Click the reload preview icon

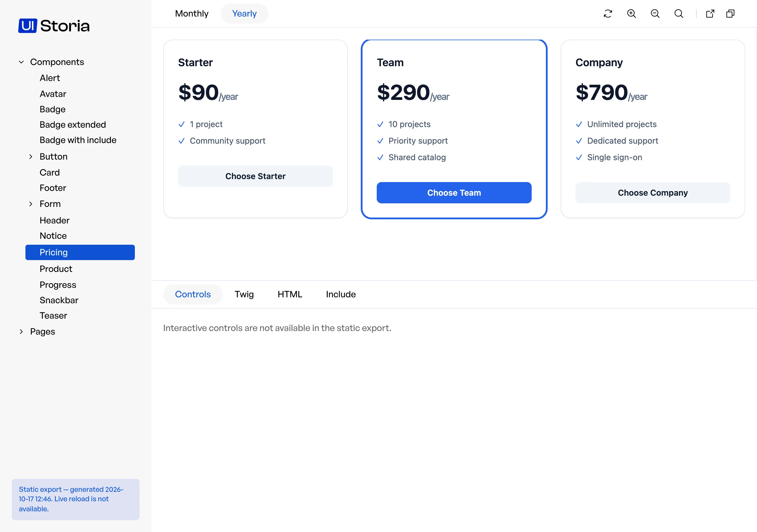[608, 14]
